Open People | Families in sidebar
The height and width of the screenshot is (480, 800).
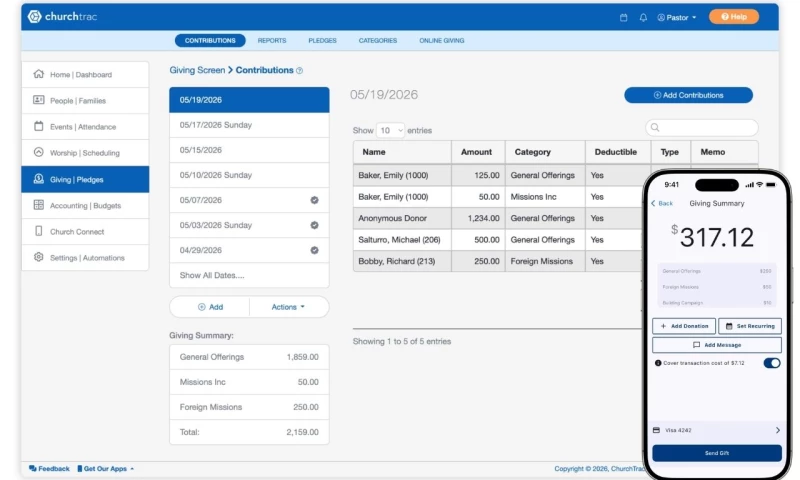tap(85, 100)
